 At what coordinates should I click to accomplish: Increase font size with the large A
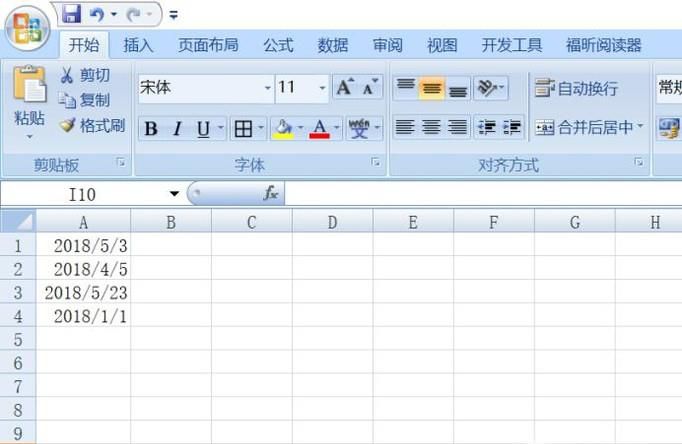346,87
